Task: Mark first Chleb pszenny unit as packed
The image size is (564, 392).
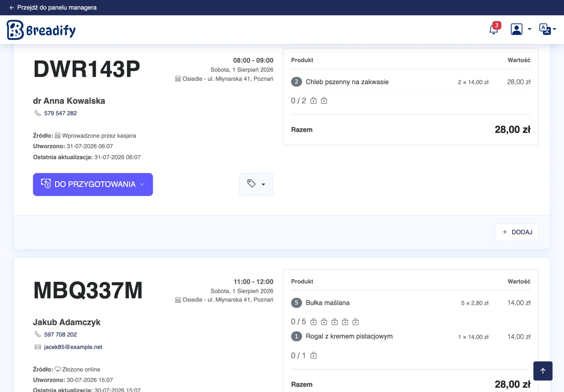Action: [x=313, y=101]
